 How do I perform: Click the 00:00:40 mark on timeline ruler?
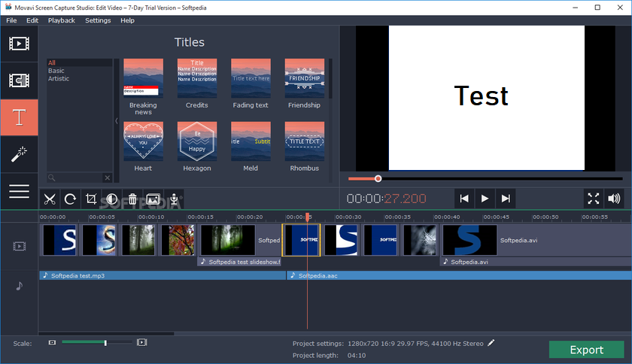[447, 217]
